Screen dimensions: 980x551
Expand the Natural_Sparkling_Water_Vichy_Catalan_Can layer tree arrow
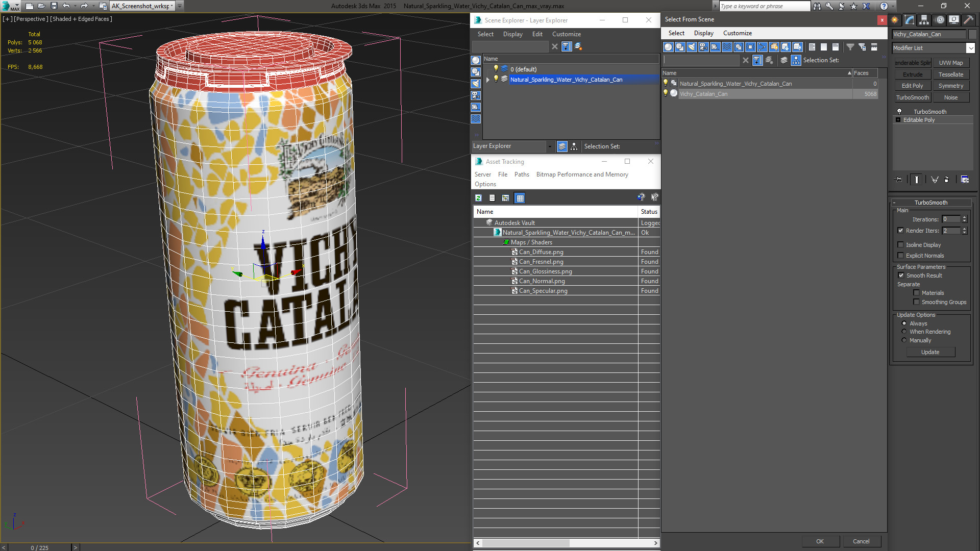click(488, 80)
